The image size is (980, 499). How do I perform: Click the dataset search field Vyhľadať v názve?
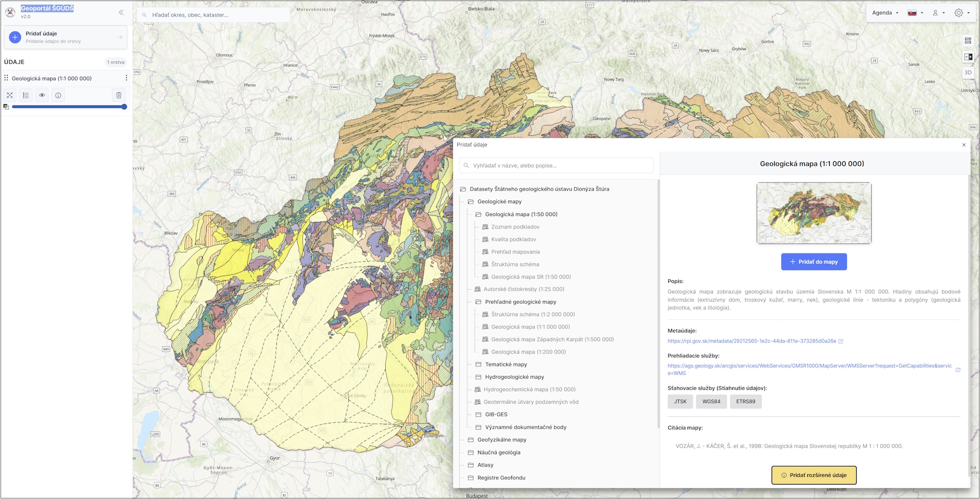tap(557, 166)
